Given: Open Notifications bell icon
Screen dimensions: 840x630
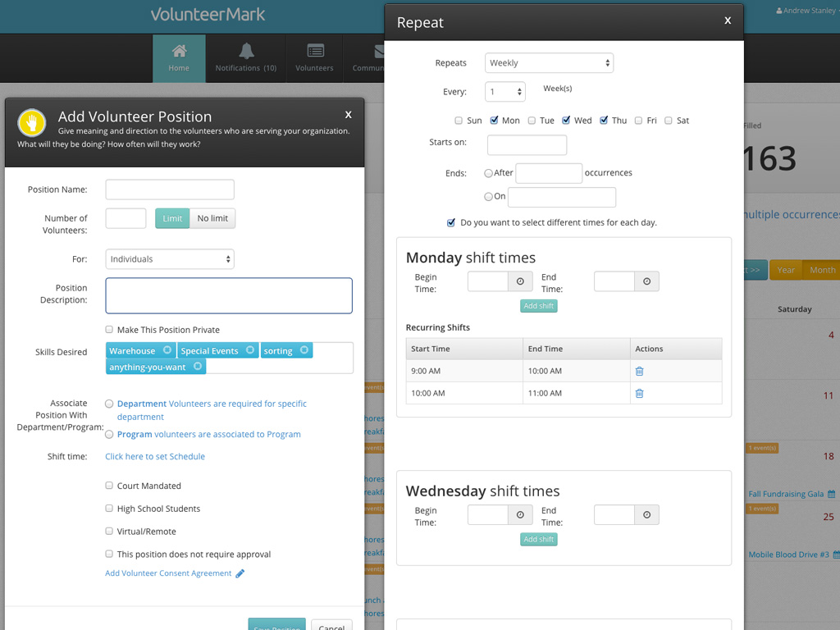Looking at the screenshot, I should pyautogui.click(x=246, y=51).
